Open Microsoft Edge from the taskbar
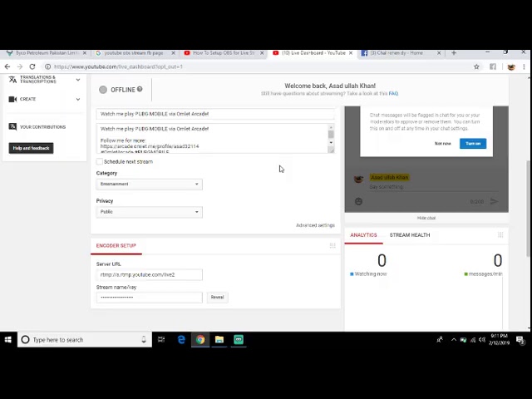 [x=181, y=339]
